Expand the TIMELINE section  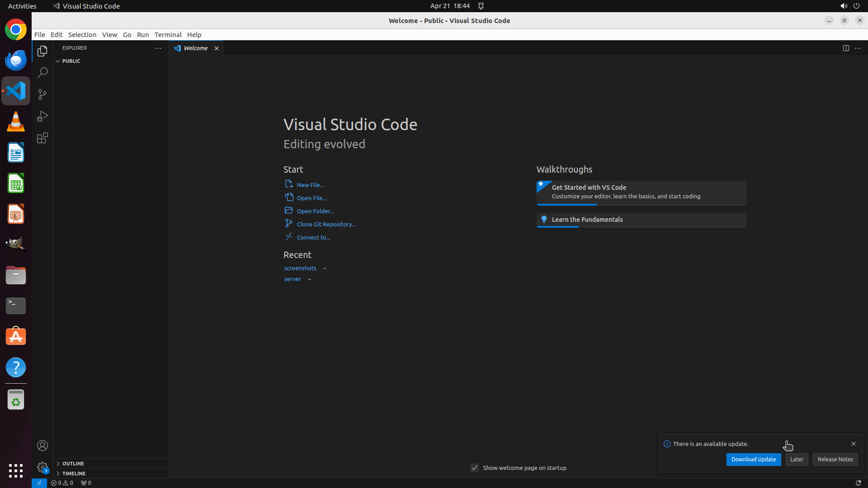coord(74,474)
